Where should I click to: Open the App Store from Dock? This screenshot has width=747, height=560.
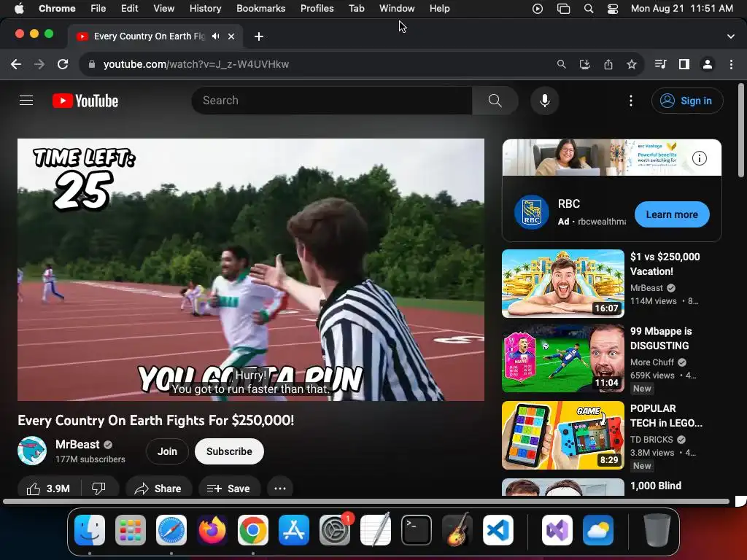tap(293, 530)
